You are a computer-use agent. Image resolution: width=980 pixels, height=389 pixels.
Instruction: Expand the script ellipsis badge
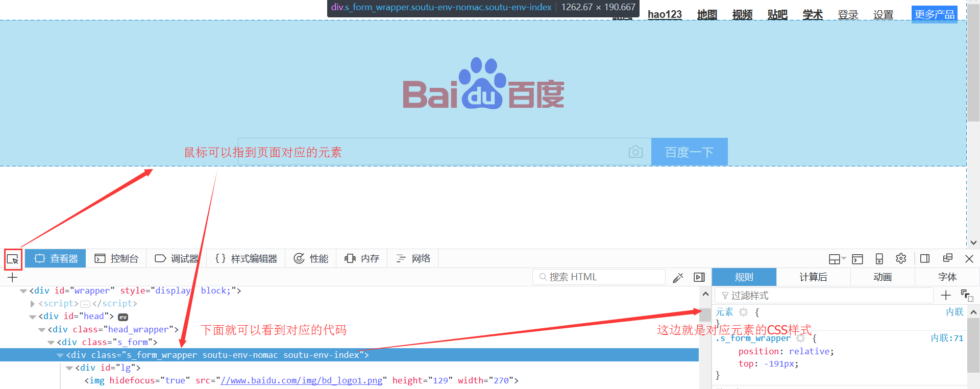(x=85, y=304)
